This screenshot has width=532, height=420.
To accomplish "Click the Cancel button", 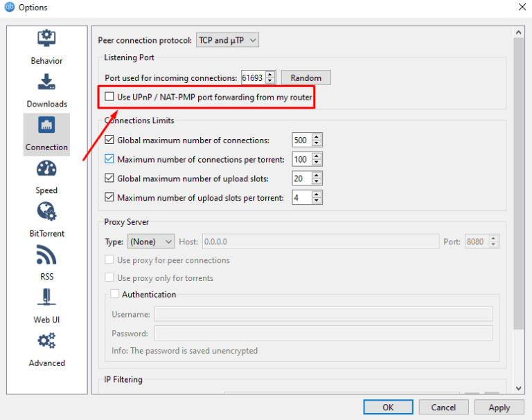I will tap(443, 407).
